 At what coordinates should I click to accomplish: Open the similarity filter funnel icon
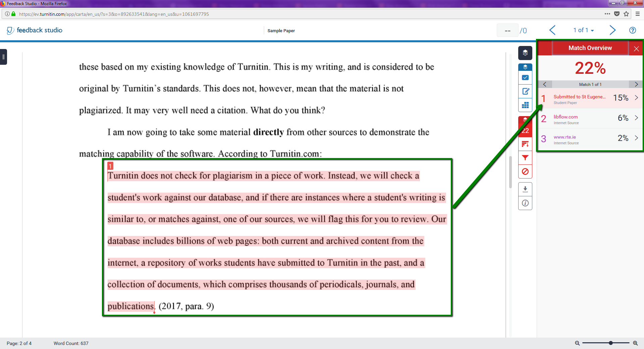(525, 158)
